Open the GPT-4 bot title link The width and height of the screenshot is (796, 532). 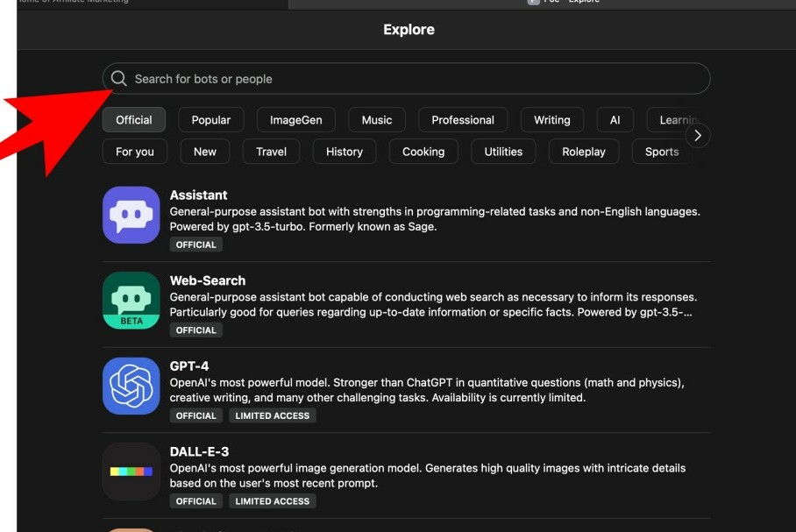[x=189, y=366]
